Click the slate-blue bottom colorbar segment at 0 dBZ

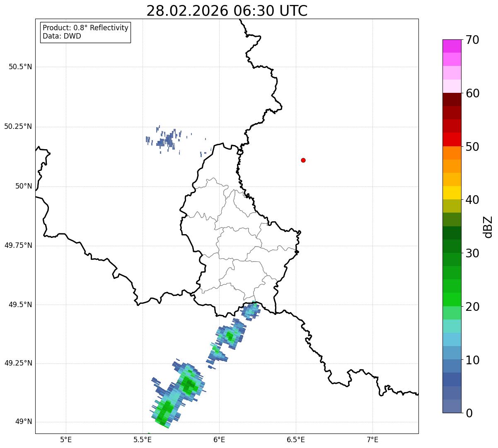click(452, 406)
